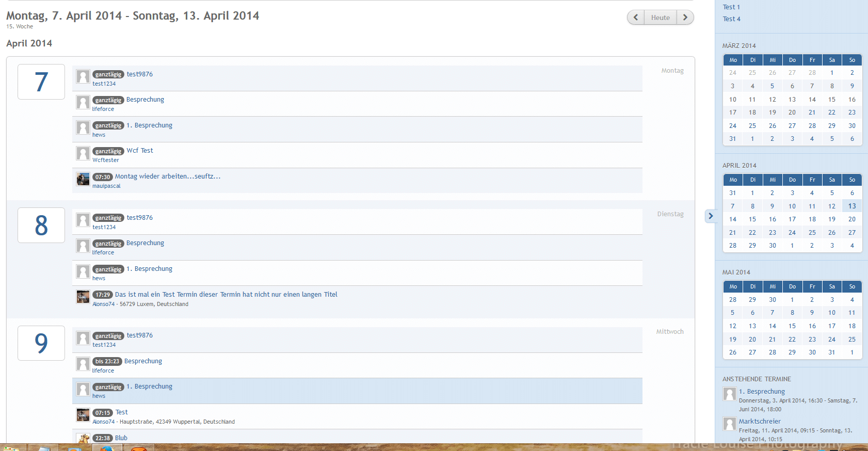The image size is (868, 451).
Task: Click avatar next to upcoming 1. Besprechung event
Action: 729,394
